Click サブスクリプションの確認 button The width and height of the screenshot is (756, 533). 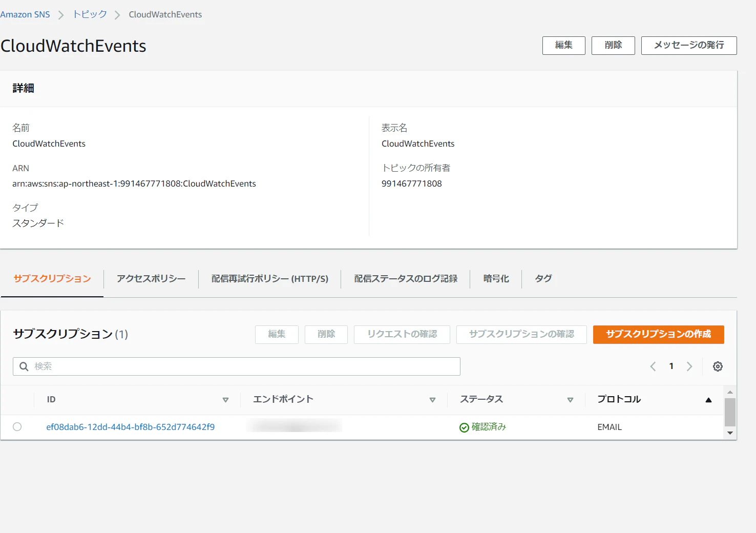521,334
